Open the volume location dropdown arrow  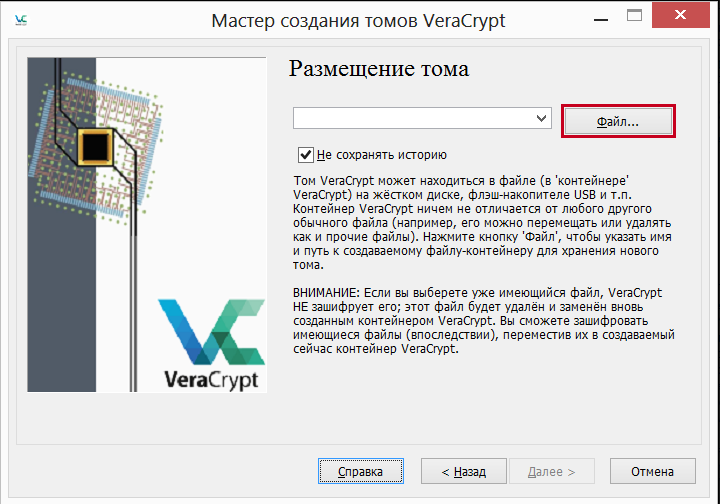(x=541, y=118)
